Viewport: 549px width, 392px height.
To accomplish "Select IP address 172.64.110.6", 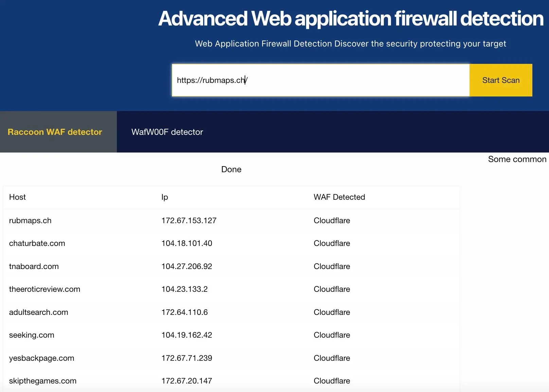I will (x=184, y=312).
